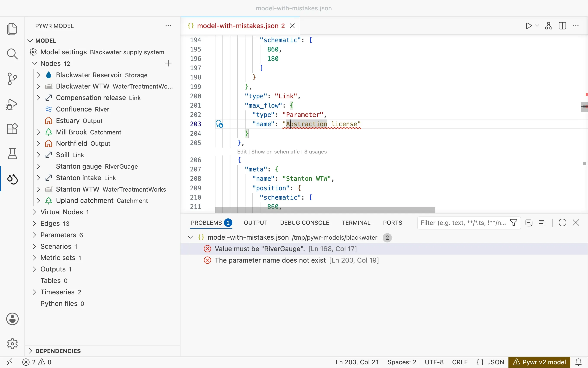Toggle problems view as table
This screenshot has height=368, width=588.
pos(542,223)
